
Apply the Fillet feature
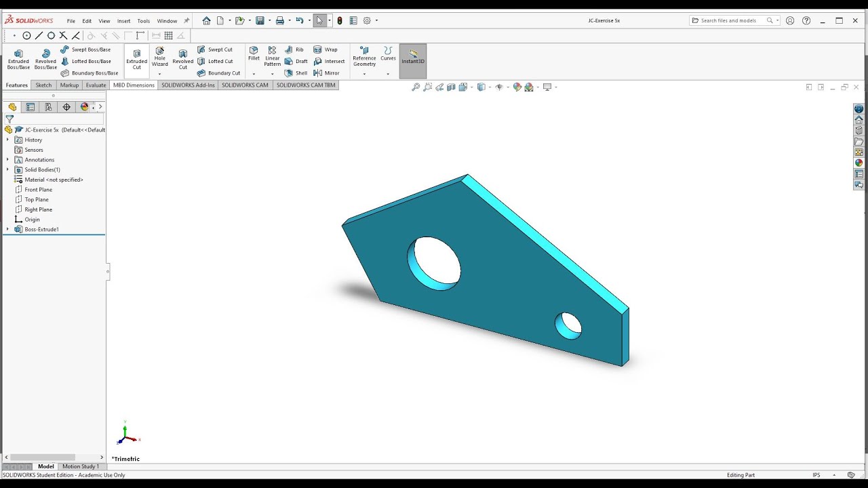tap(254, 54)
